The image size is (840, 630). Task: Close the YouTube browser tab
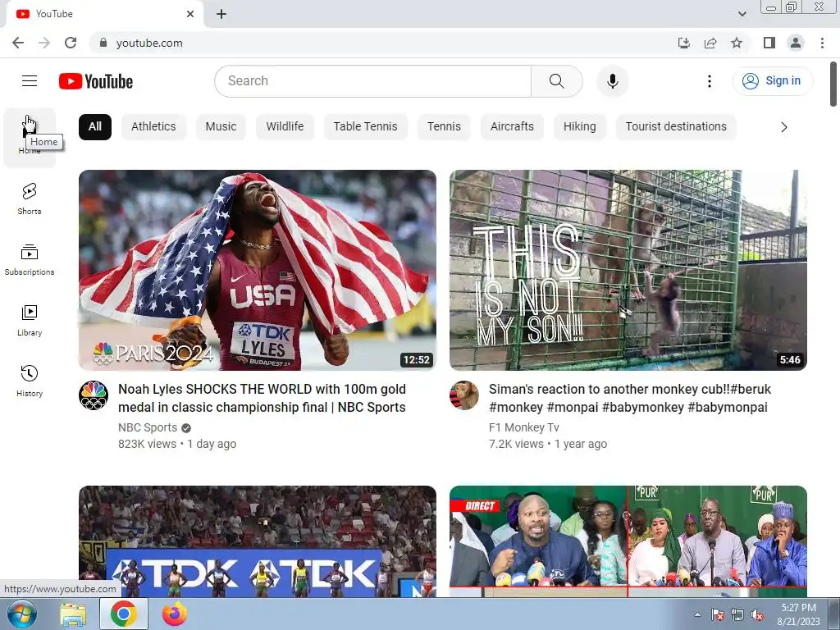[x=190, y=14]
